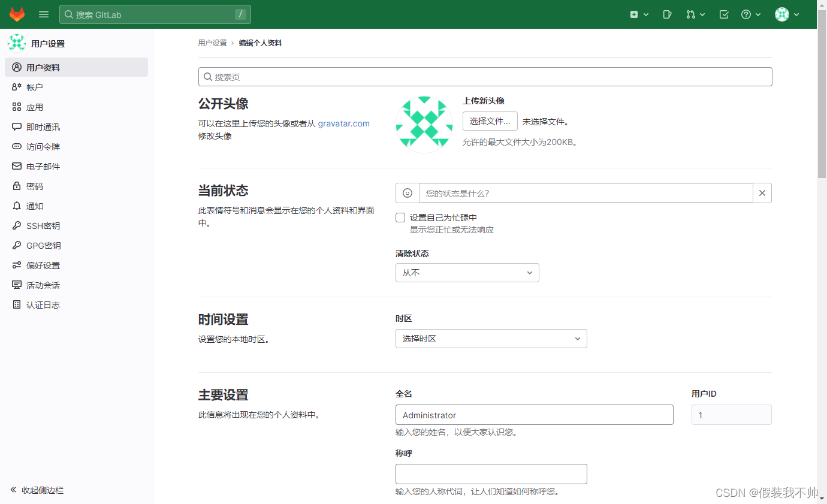The image size is (827, 504).
Task: Open the merge requests icon
Action: click(692, 14)
